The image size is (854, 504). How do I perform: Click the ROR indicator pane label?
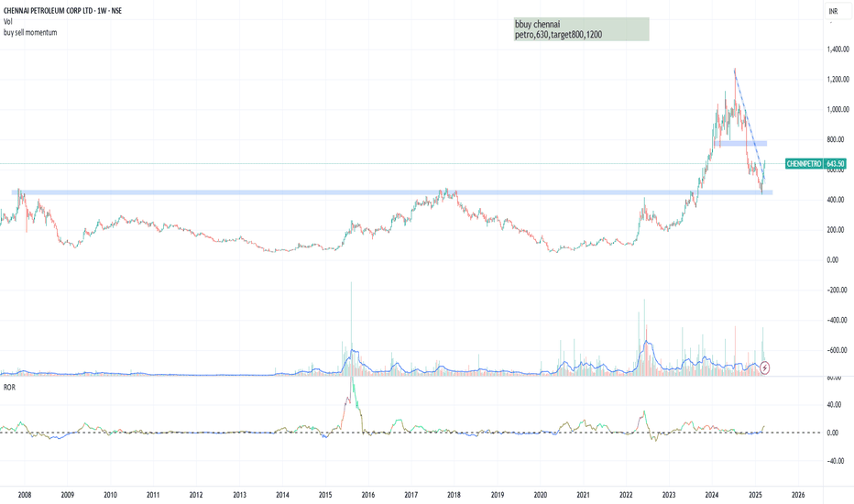coord(9,388)
